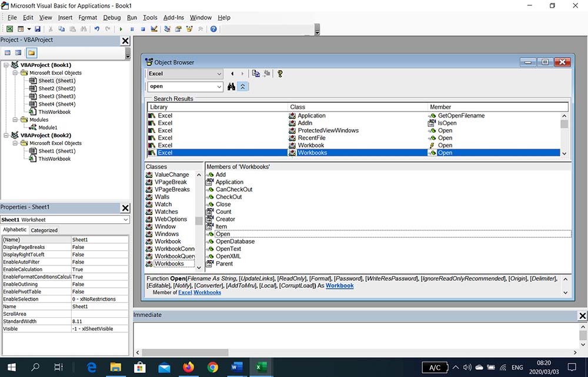Follow the Workbook return type link

[339, 285]
